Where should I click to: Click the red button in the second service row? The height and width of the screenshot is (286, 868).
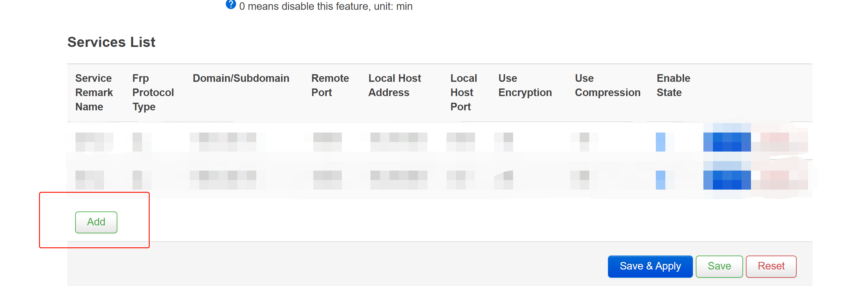point(778,179)
